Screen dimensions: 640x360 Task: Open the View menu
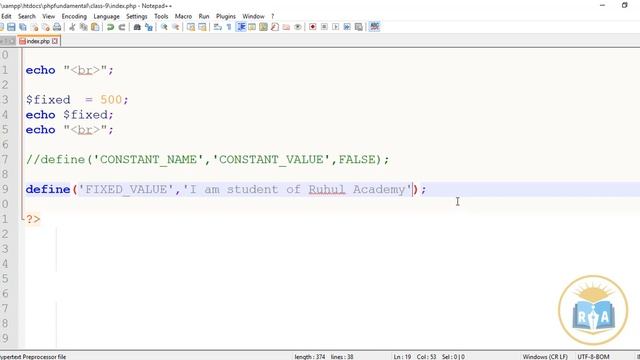(x=49, y=16)
